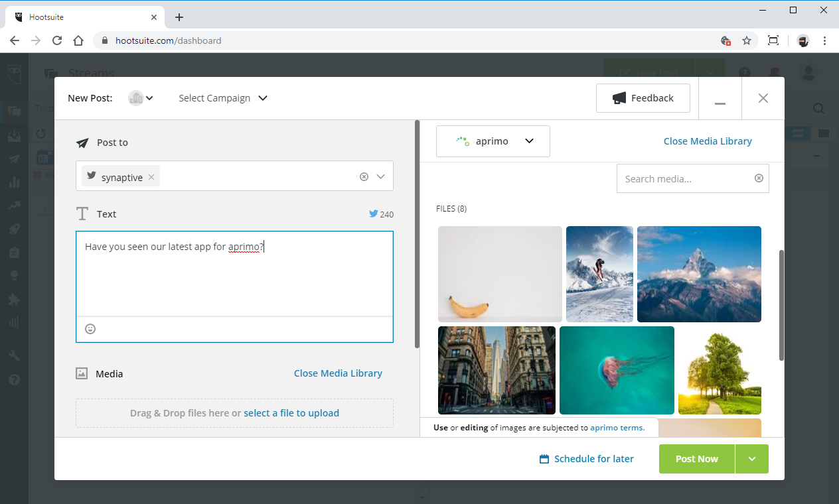Open Streams in the left sidebar
Viewport: 839px width, 504px height.
(14, 111)
